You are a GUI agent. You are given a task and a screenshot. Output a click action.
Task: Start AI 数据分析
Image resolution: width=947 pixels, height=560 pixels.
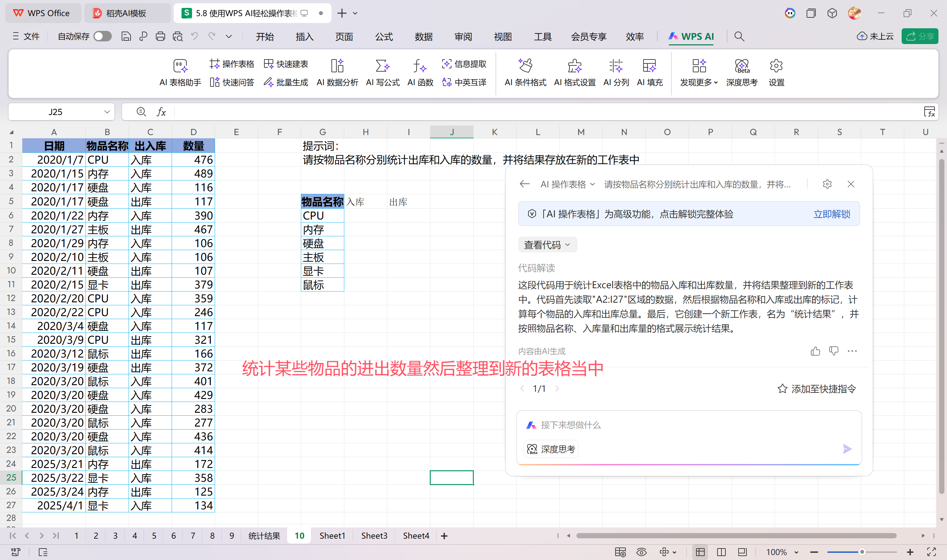(337, 72)
